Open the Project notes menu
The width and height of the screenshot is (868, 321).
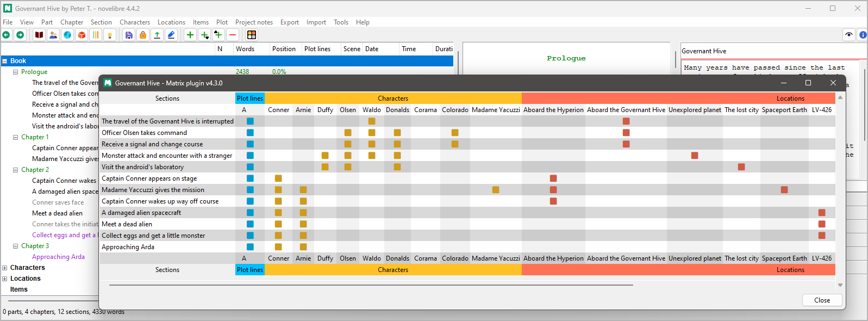click(254, 22)
